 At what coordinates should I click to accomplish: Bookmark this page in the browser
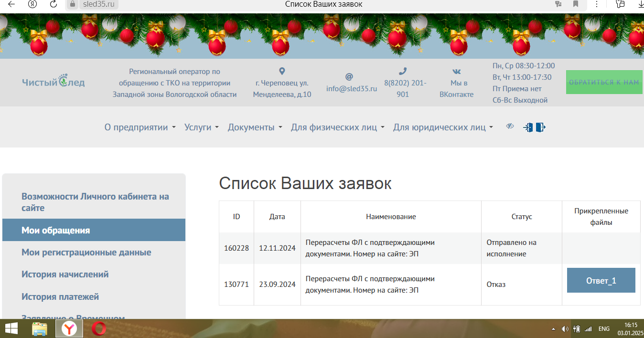(576, 4)
